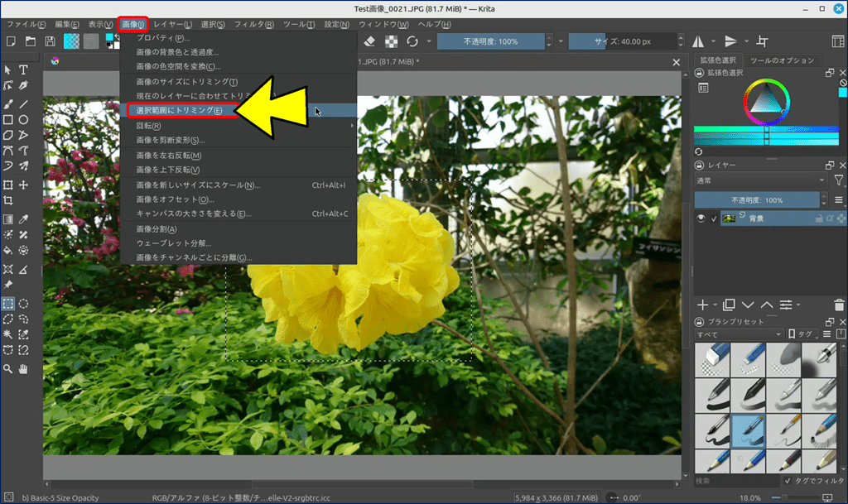
Task: Open the 通常 blending mode dropdown
Action: [760, 180]
